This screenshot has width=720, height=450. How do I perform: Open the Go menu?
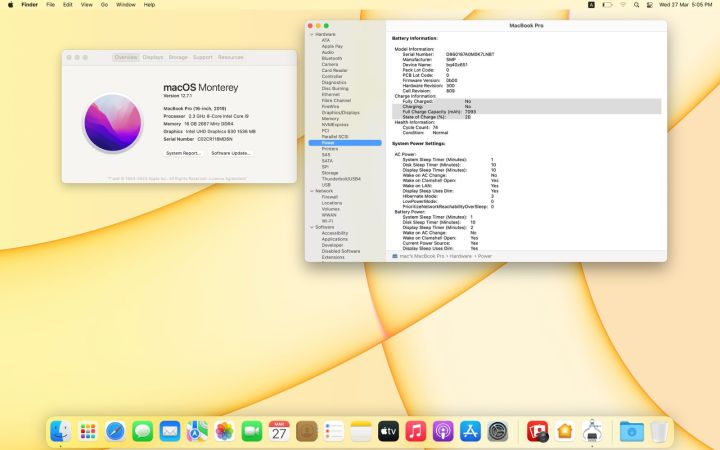coord(104,5)
